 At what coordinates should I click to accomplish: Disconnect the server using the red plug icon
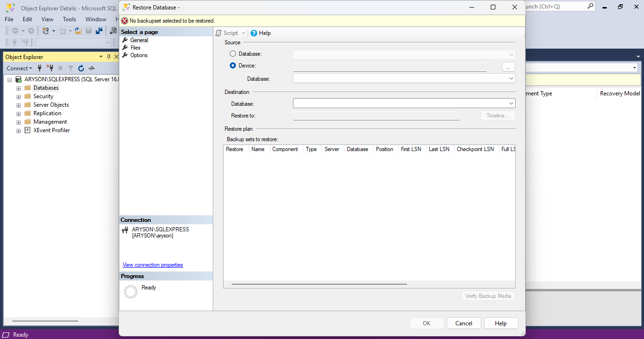pos(50,68)
